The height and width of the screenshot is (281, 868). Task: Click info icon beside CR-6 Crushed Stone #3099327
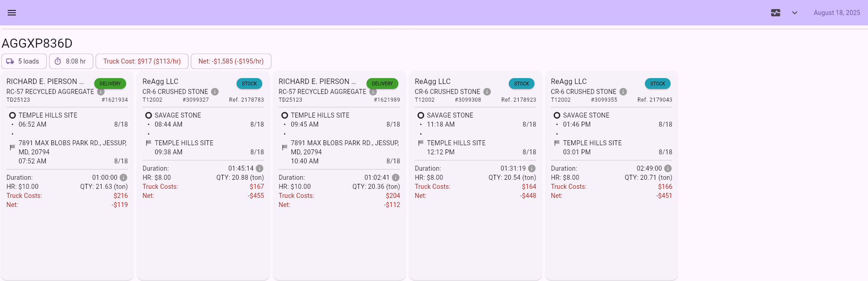[215, 92]
